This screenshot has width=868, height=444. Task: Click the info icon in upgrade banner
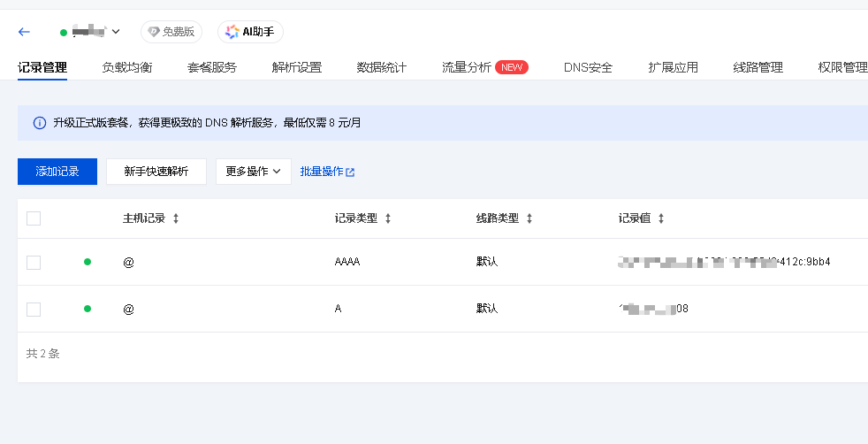[x=39, y=123]
